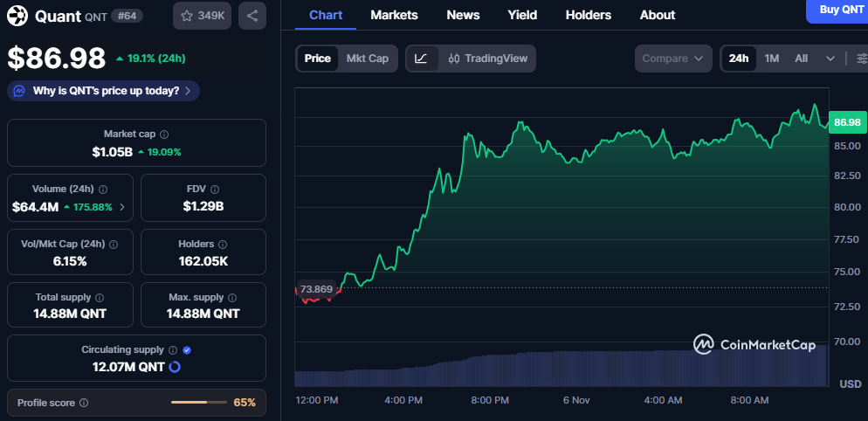Click the Profile score progress bar
The image size is (868, 421).
[200, 403]
